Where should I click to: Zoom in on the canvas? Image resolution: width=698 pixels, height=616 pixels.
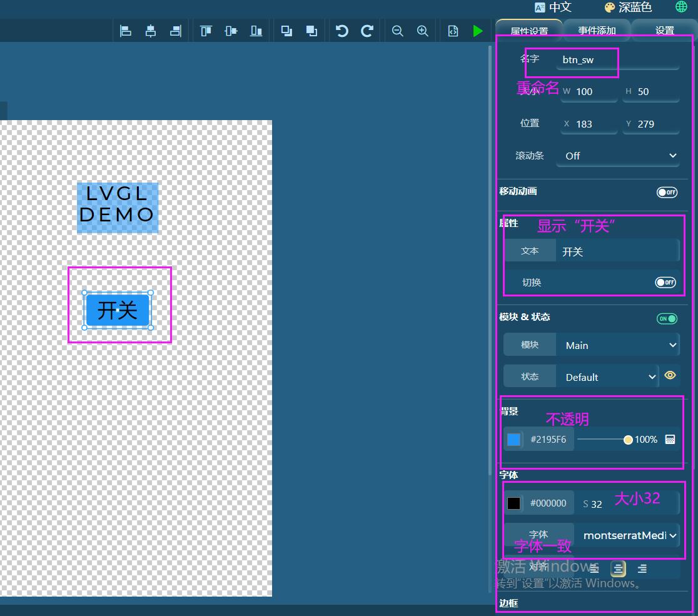pyautogui.click(x=422, y=31)
